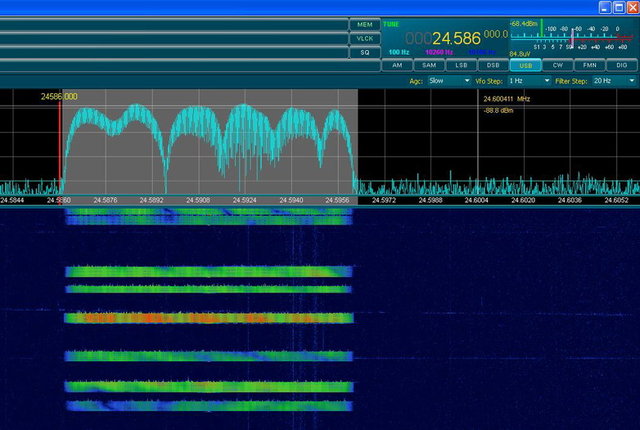Viewport: 640px width, 430px height.
Task: Click the active USB mode button
Action: pyautogui.click(x=525, y=65)
